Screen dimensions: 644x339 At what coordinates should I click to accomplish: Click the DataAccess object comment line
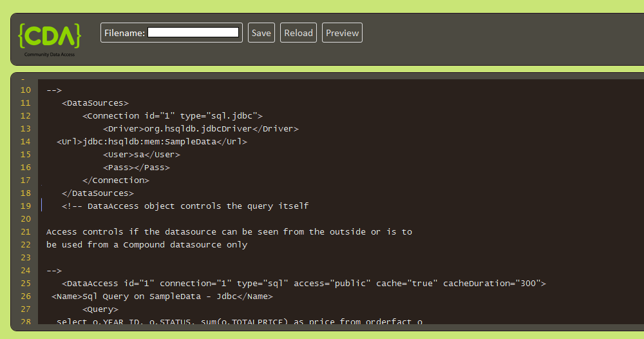[x=185, y=206]
